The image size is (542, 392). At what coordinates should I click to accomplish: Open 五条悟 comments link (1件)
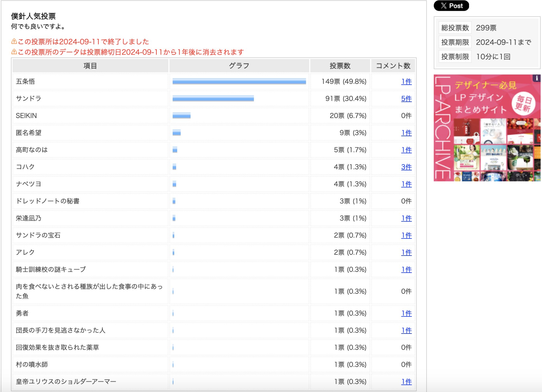[406, 81]
